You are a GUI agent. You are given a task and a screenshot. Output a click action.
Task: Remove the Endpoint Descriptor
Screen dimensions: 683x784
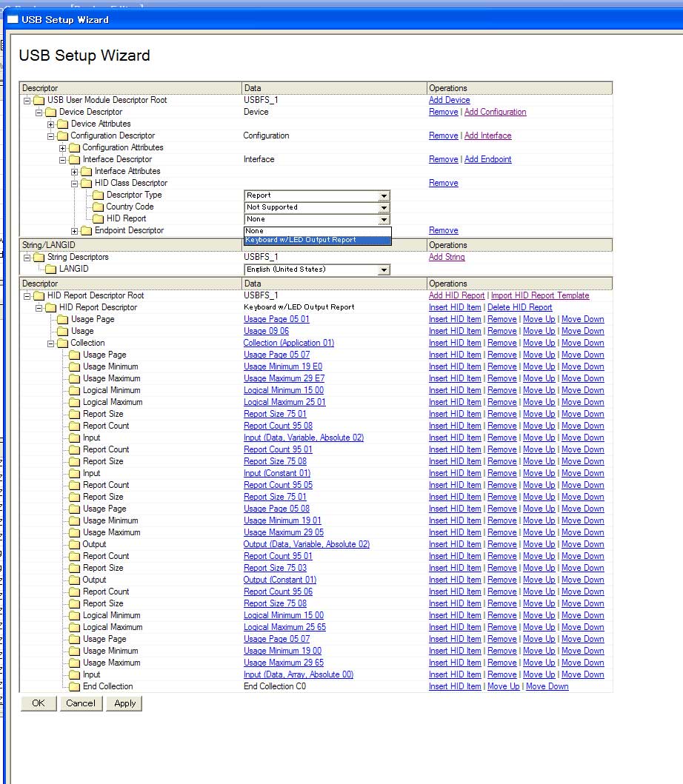[x=443, y=230]
